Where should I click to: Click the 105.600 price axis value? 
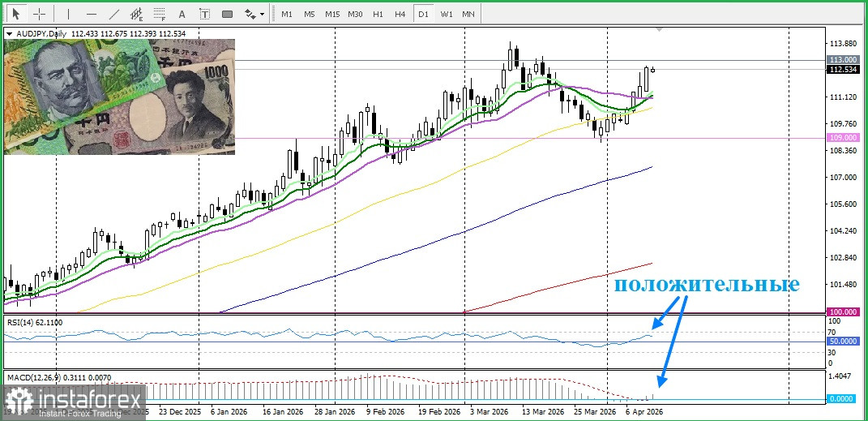click(x=841, y=204)
